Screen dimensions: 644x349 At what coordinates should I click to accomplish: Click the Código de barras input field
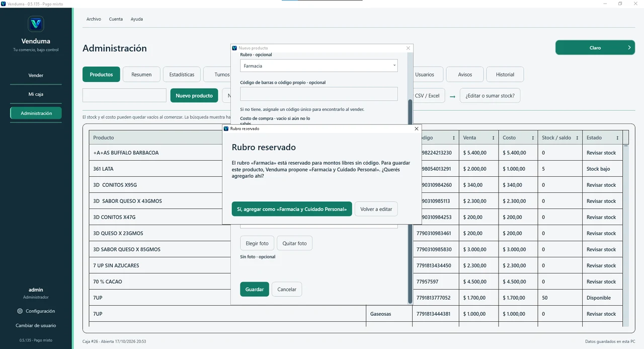pos(319,94)
